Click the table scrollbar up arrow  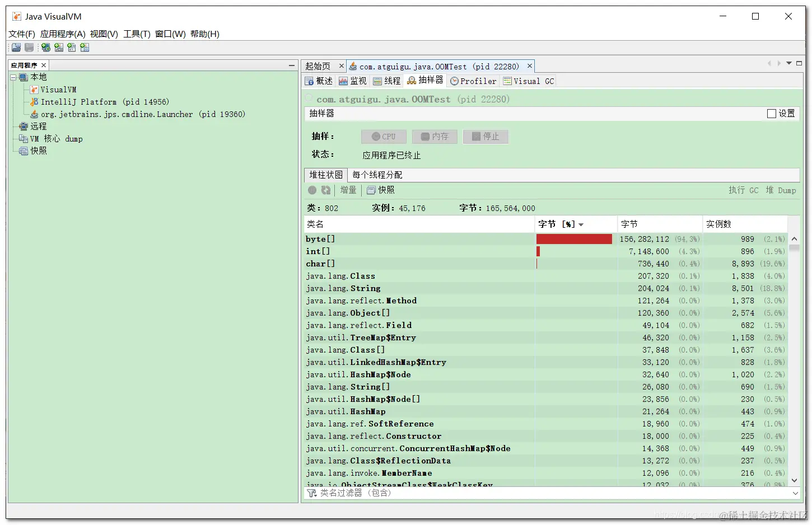794,239
